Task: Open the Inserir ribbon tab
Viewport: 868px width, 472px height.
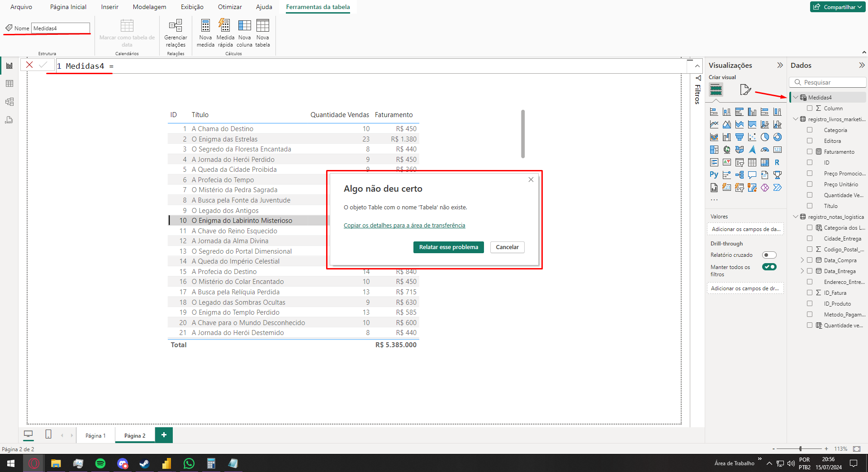Action: point(110,7)
